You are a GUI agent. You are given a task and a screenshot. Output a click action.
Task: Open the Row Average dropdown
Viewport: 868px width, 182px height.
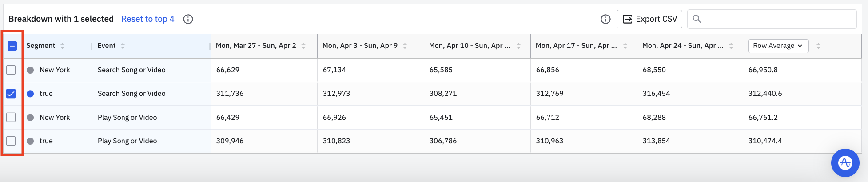coord(778,46)
